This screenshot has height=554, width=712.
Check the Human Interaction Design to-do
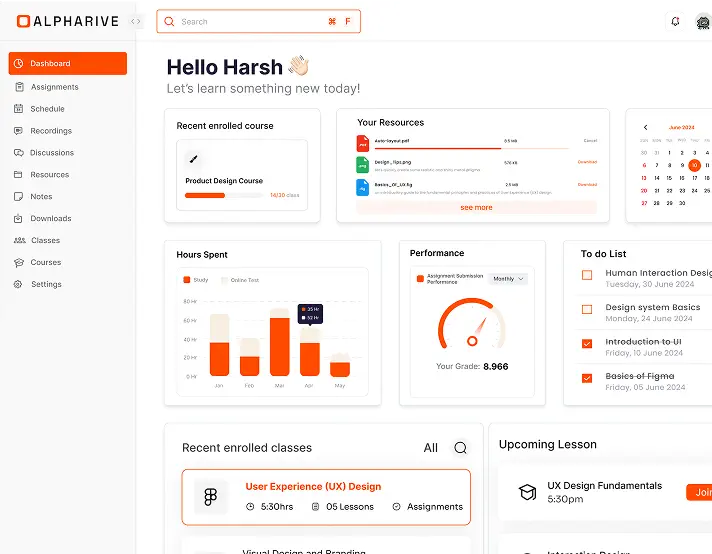click(587, 275)
